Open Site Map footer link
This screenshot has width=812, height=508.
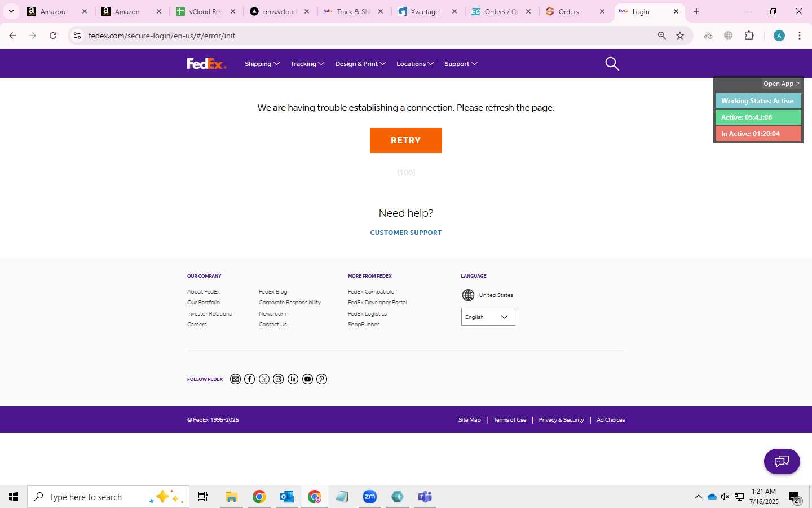coord(470,420)
